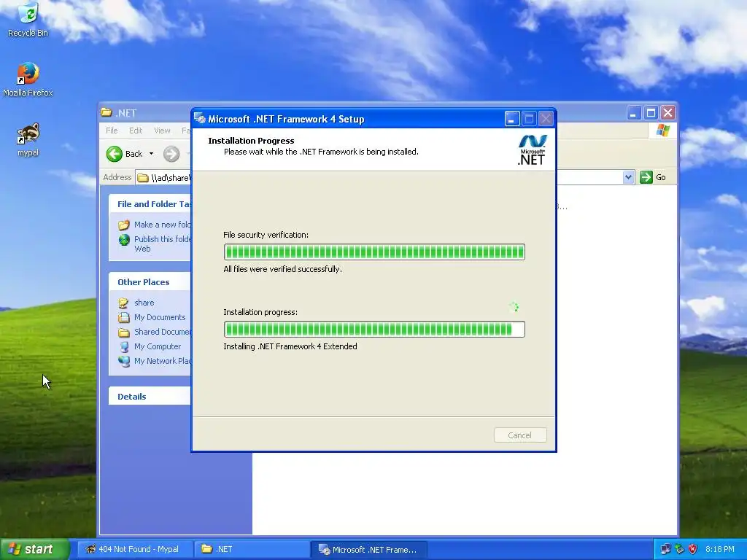This screenshot has width=747, height=560.
Task: Click the Forward arrow in Explorer toolbar
Action: [171, 154]
